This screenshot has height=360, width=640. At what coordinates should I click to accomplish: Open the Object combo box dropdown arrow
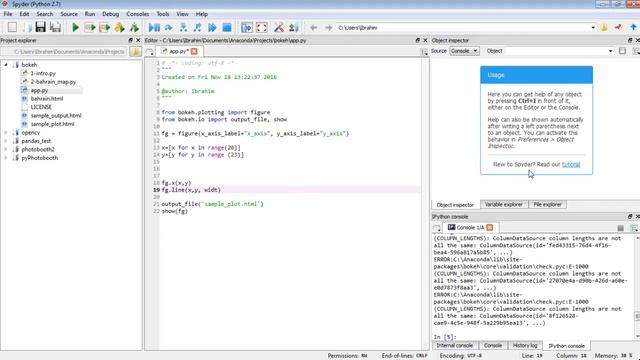tap(611, 51)
